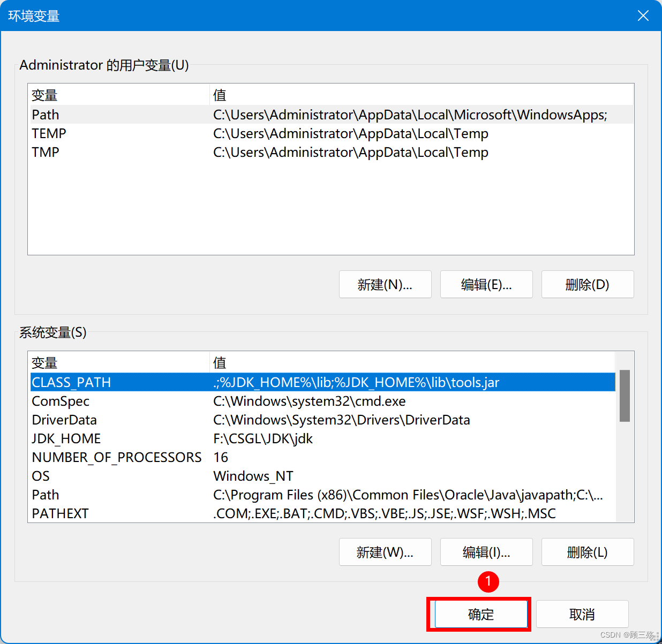Click value C:\Windows\system32\cmd.exe

pos(310,401)
